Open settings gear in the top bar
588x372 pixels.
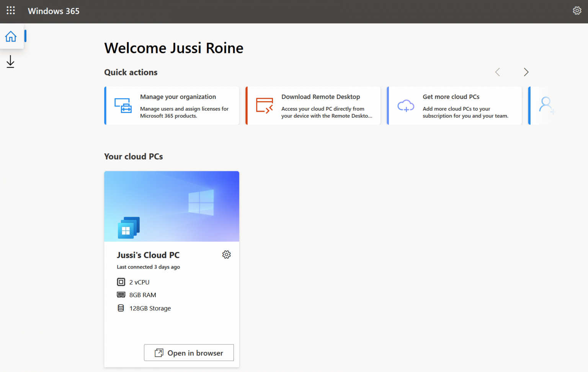[577, 11]
